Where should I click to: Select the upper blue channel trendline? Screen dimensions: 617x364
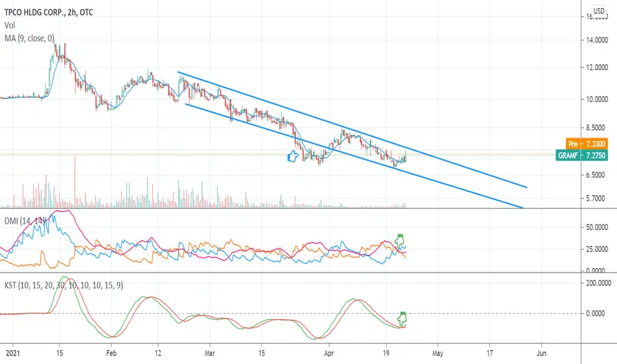[352, 130]
